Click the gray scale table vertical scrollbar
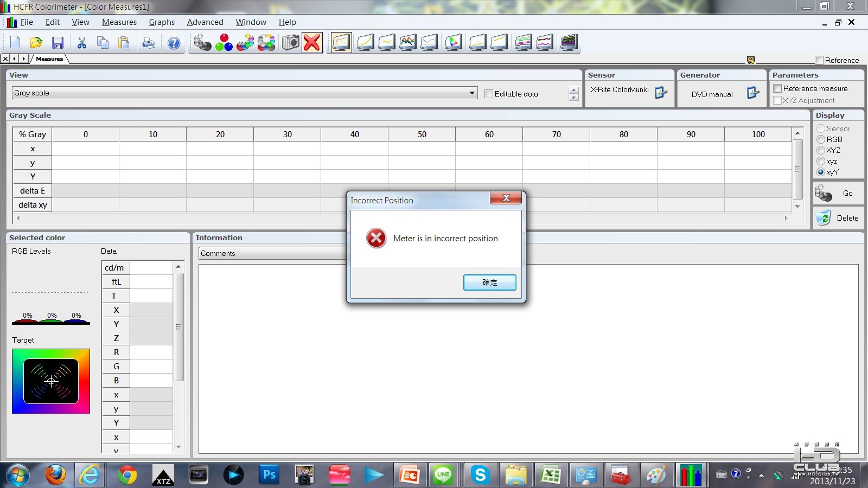 797,169
